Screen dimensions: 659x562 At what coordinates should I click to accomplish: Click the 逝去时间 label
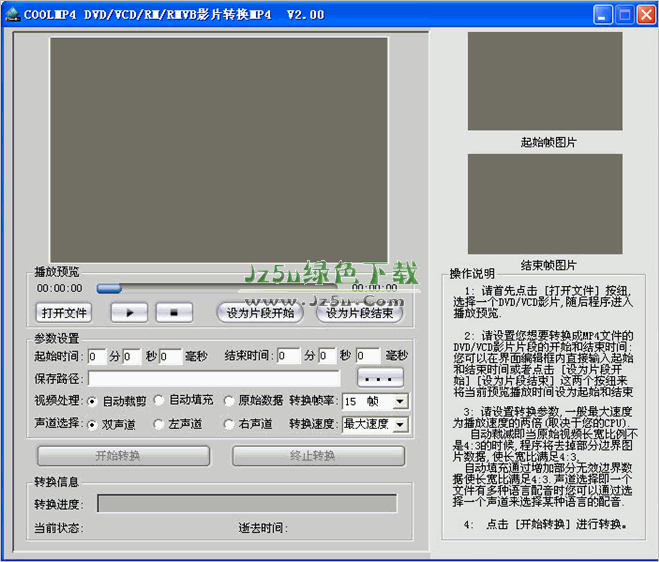(x=263, y=528)
